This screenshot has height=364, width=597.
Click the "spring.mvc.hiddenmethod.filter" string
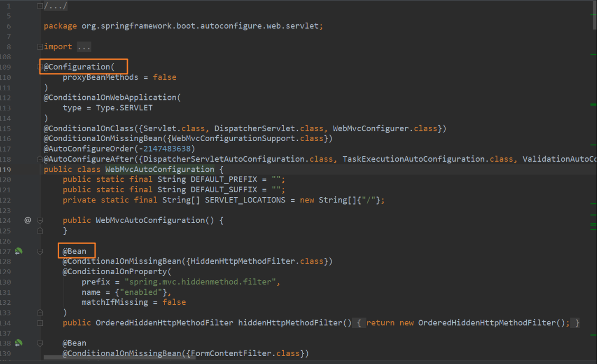pos(200,282)
